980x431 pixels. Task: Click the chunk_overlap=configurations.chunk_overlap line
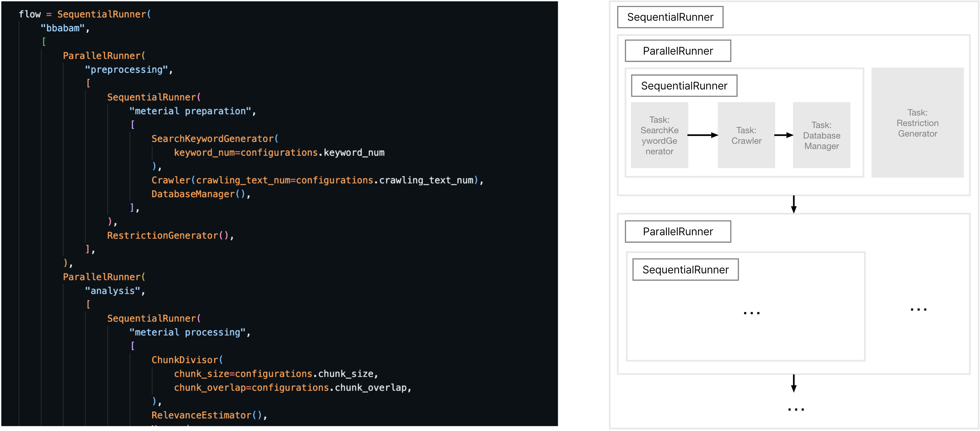(x=293, y=388)
